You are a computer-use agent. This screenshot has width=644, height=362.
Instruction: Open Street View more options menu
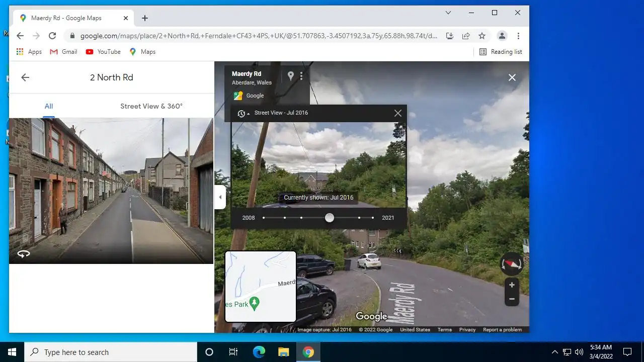click(x=301, y=76)
